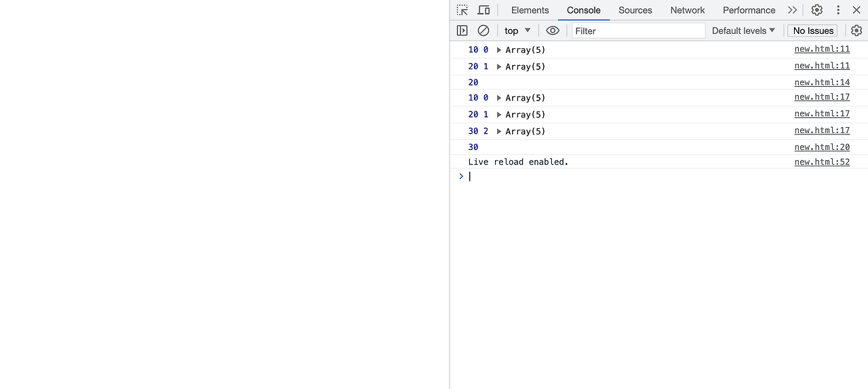Create a live expression with eye icon
The height and width of the screenshot is (389, 868).
[x=553, y=31]
